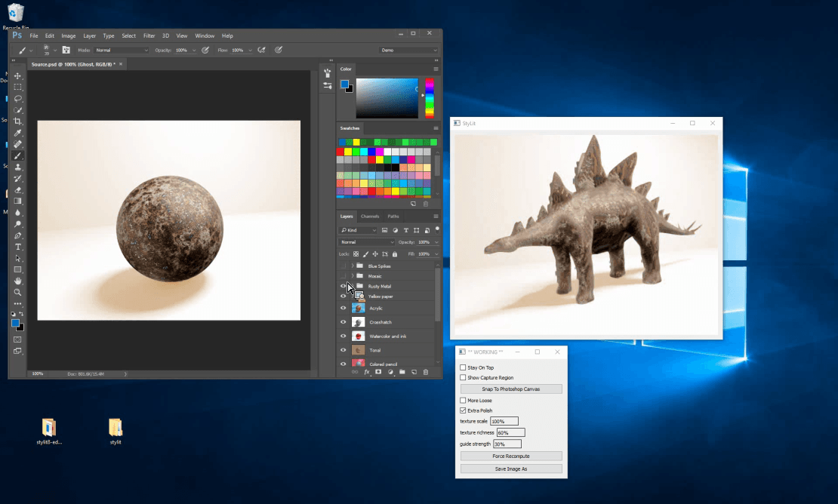Click the delete layer trash icon
Screen dimensions: 838x504
click(x=426, y=372)
